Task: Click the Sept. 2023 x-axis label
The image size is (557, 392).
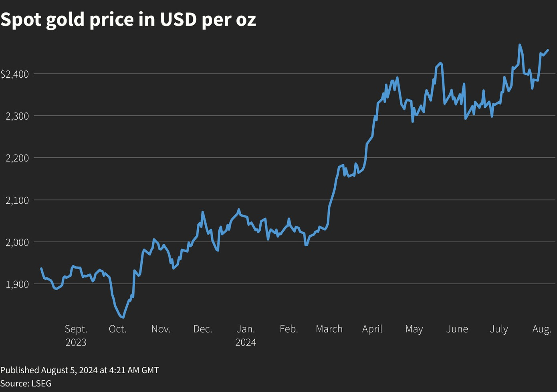Action: coord(76,335)
